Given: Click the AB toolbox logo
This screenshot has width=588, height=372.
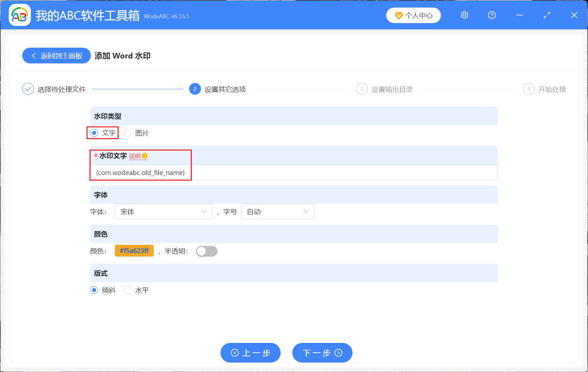Looking at the screenshot, I should click(20, 15).
